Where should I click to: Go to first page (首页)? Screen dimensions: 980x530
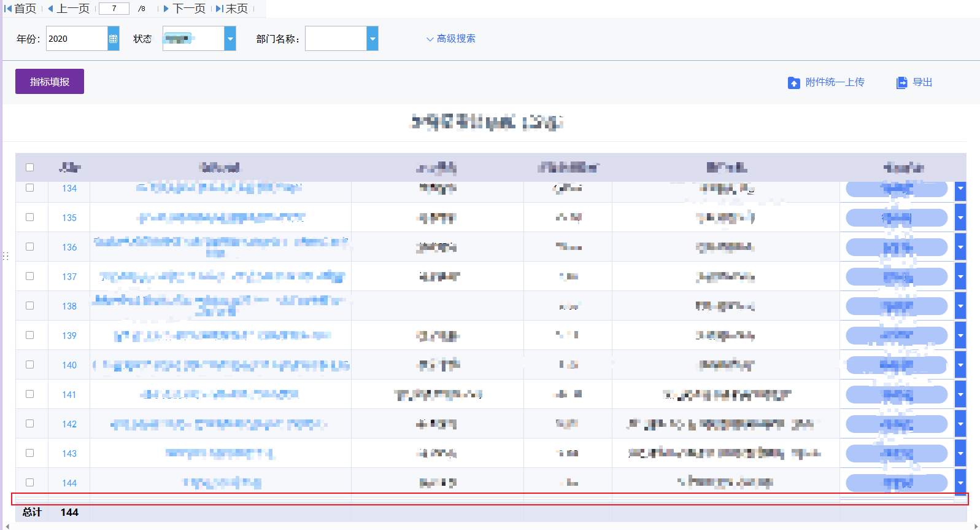pyautogui.click(x=20, y=9)
